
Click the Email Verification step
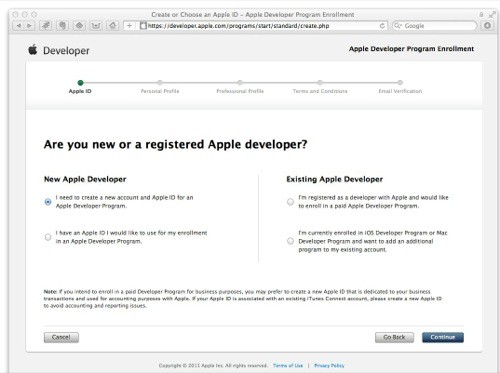click(x=400, y=87)
